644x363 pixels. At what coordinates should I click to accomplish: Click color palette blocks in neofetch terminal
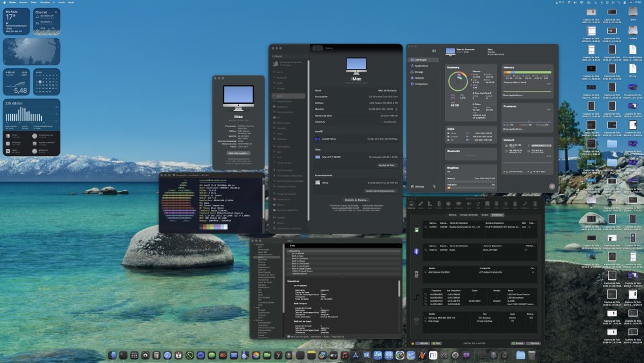tap(213, 226)
